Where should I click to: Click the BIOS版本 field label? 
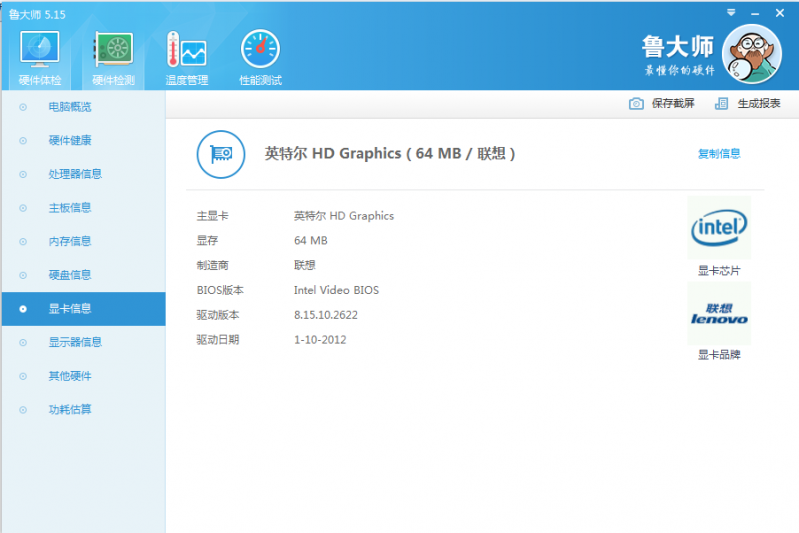click(x=220, y=290)
